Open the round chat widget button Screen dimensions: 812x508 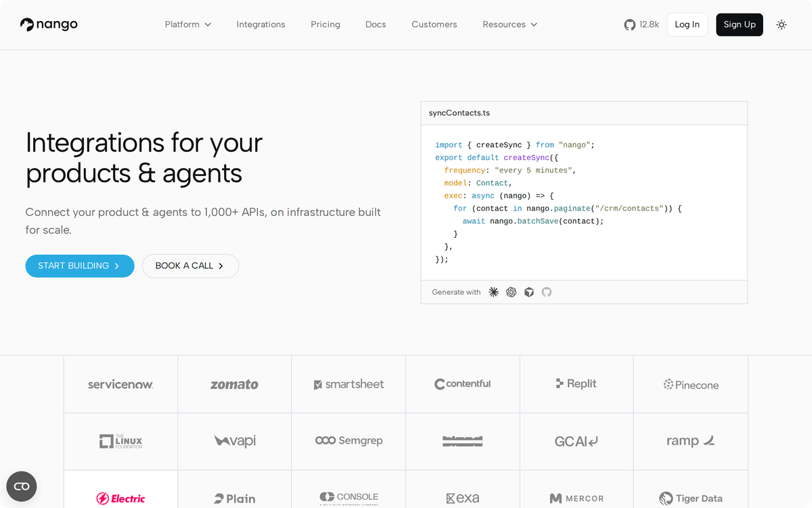click(x=22, y=486)
